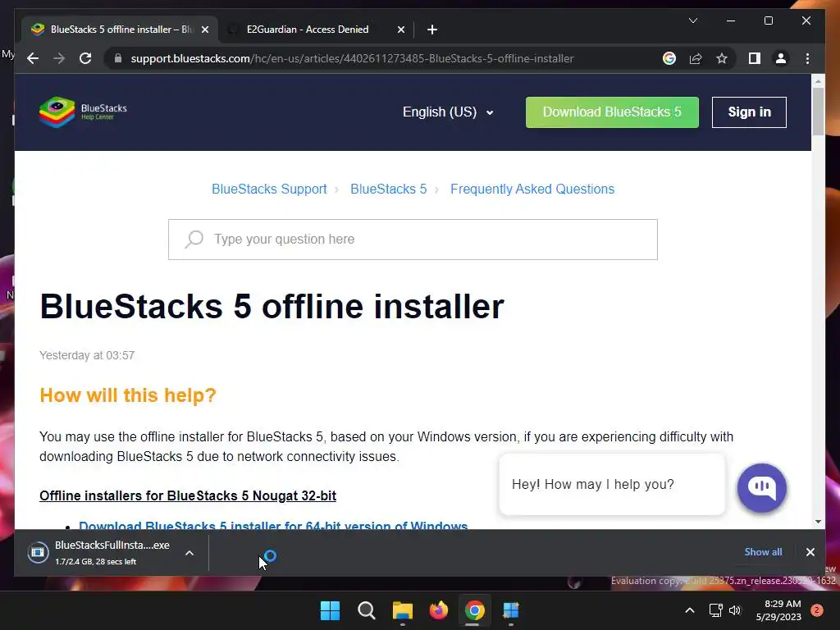Open clock showing 8:29 AM
The height and width of the screenshot is (630, 840).
coord(778,610)
